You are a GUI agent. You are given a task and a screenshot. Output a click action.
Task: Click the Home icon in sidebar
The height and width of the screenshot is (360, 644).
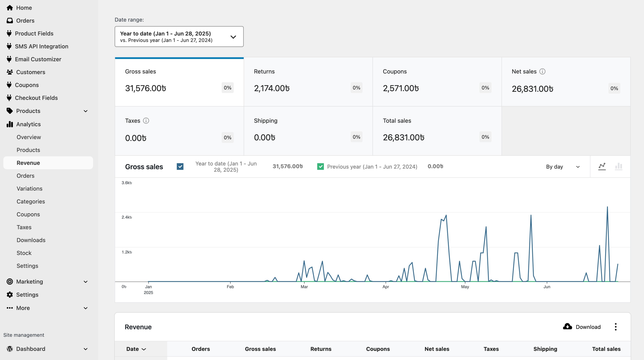pos(10,8)
